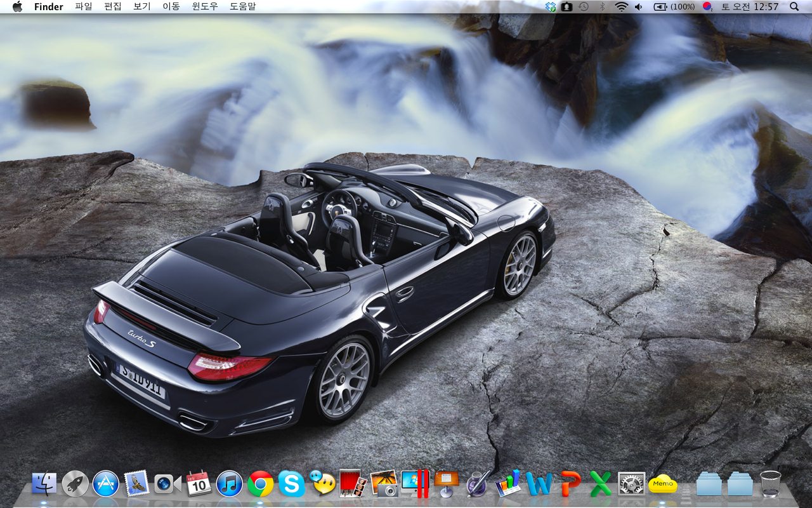Open the 편집 menu
The width and height of the screenshot is (812, 508).
coord(113,6)
